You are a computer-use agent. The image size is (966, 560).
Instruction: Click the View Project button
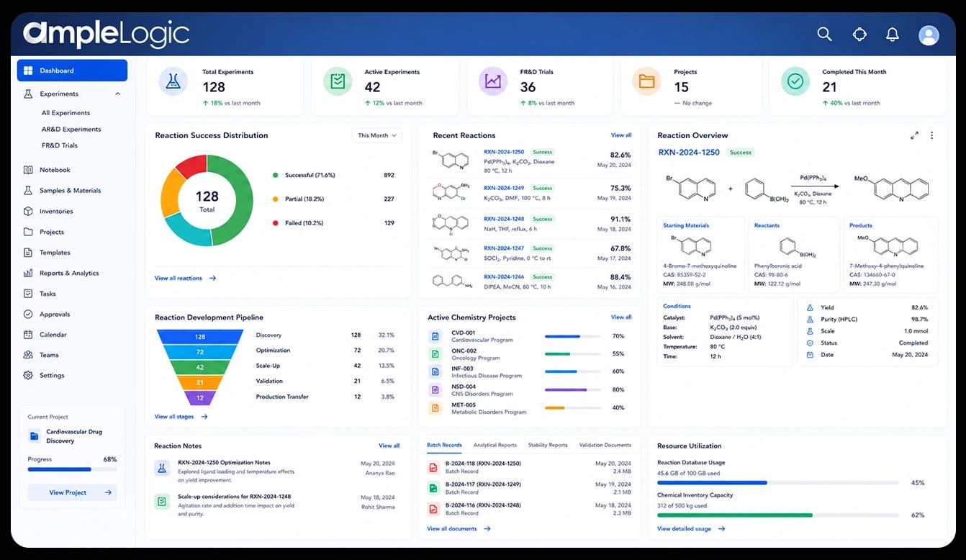(x=72, y=493)
